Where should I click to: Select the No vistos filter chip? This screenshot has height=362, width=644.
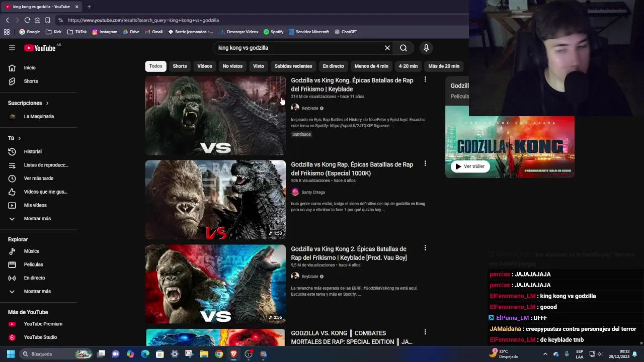(x=232, y=66)
